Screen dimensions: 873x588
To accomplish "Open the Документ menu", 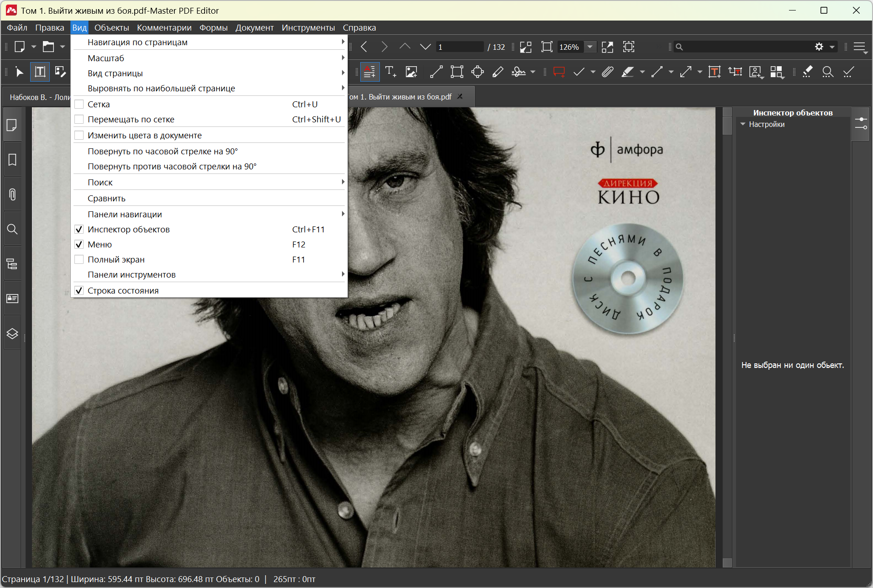I will [x=254, y=27].
